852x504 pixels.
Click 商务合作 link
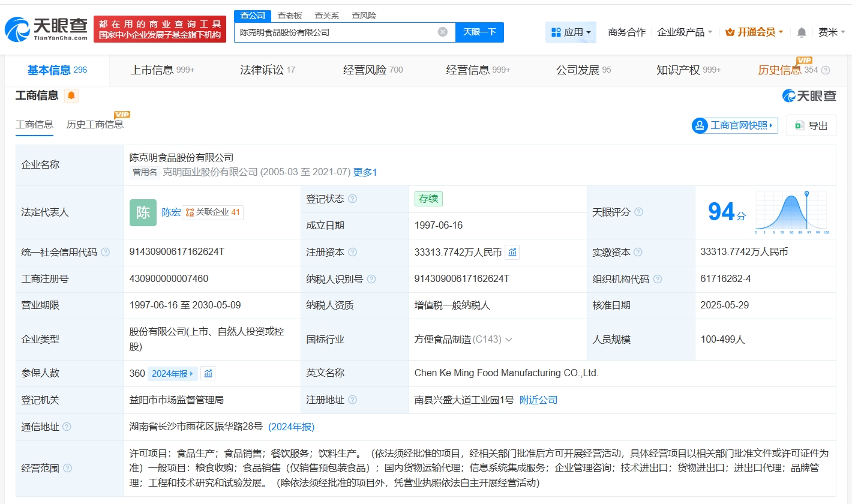tap(626, 32)
